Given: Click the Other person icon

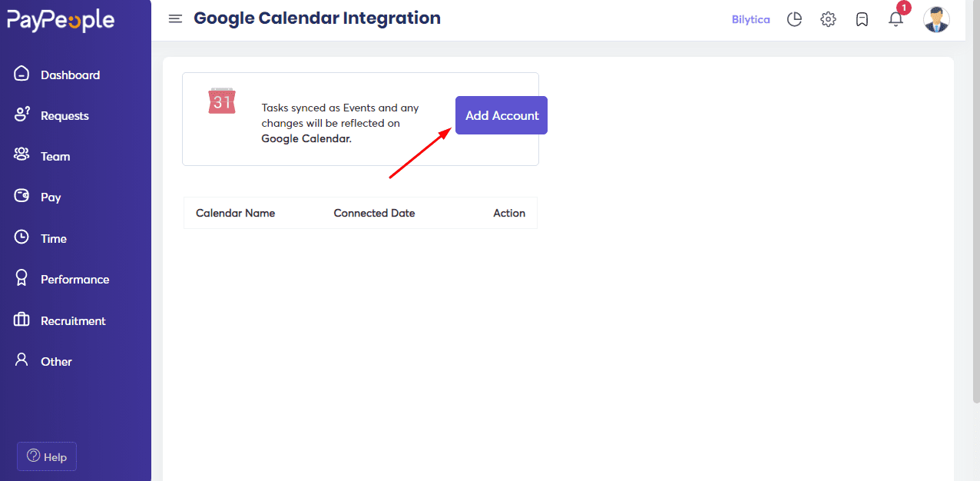Looking at the screenshot, I should click(x=22, y=360).
